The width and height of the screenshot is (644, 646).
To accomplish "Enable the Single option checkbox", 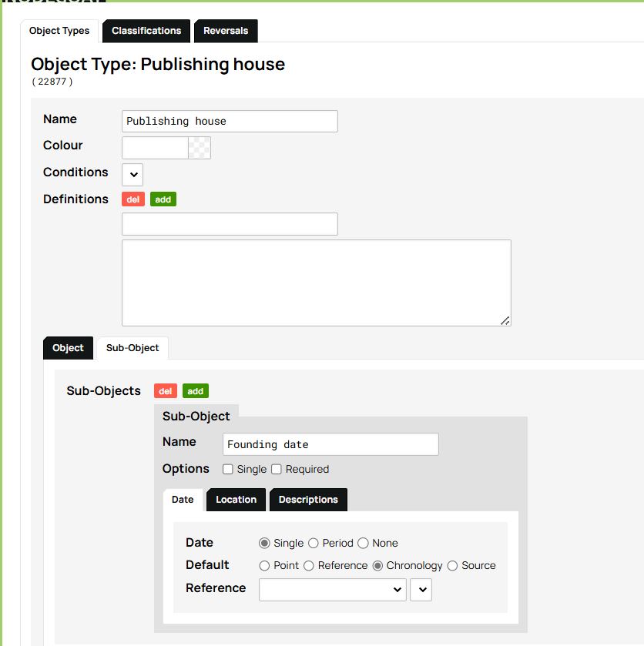I will (x=228, y=469).
